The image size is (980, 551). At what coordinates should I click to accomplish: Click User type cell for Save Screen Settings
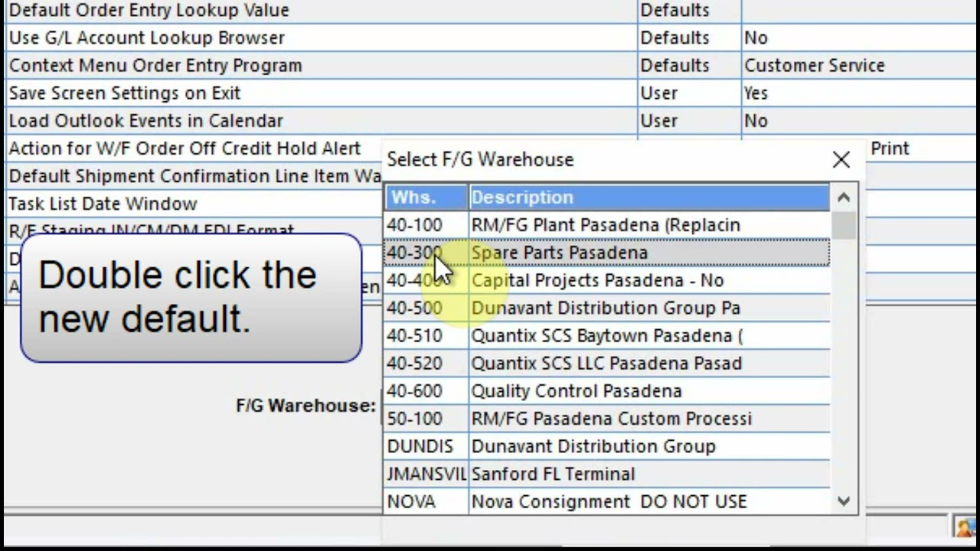pyautogui.click(x=689, y=93)
